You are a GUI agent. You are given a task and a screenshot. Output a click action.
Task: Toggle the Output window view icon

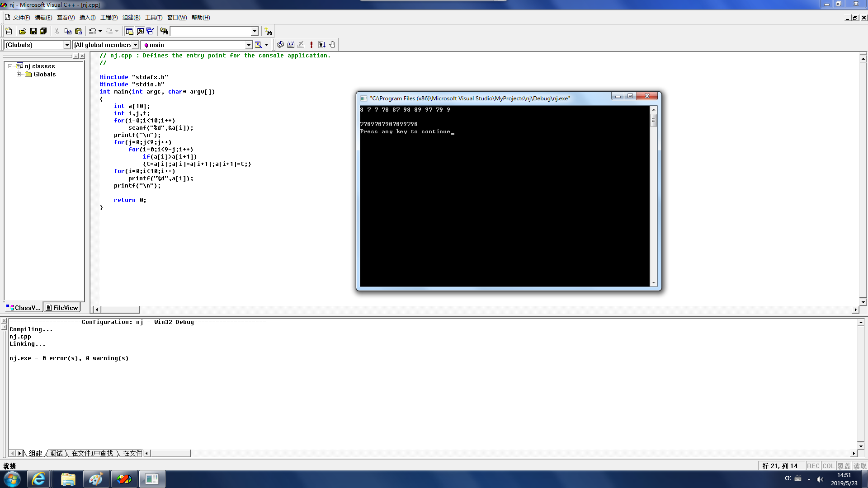point(140,31)
